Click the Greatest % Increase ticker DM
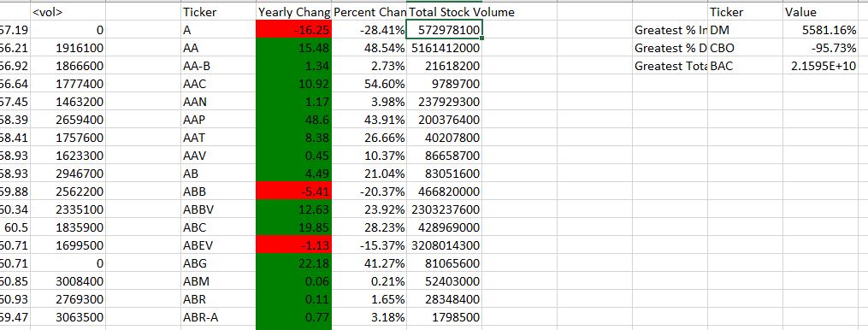868x330 pixels. [746, 30]
